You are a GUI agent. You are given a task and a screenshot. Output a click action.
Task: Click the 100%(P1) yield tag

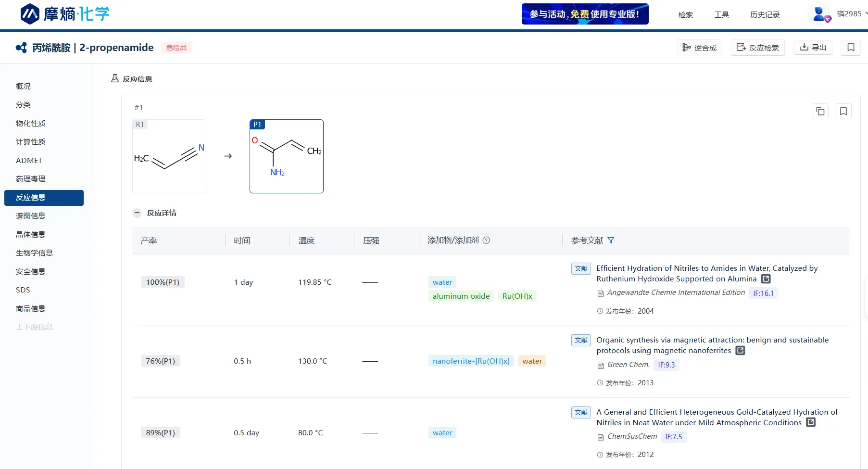tap(163, 282)
